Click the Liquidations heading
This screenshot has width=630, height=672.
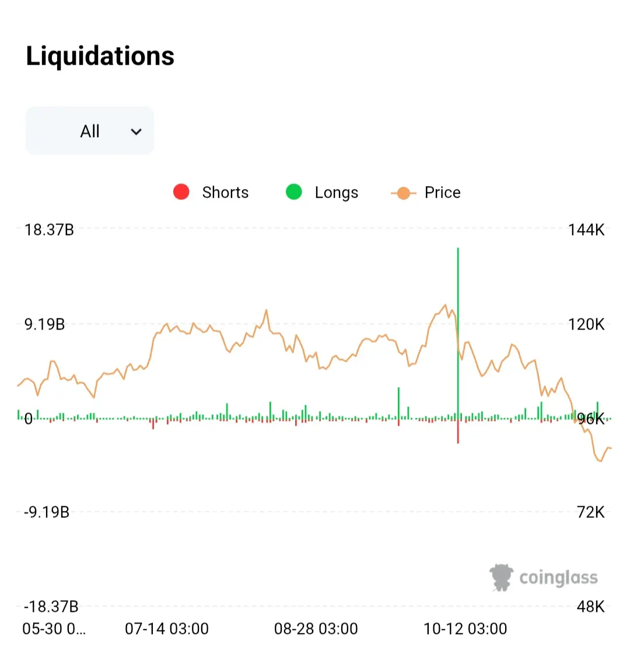[x=100, y=56]
